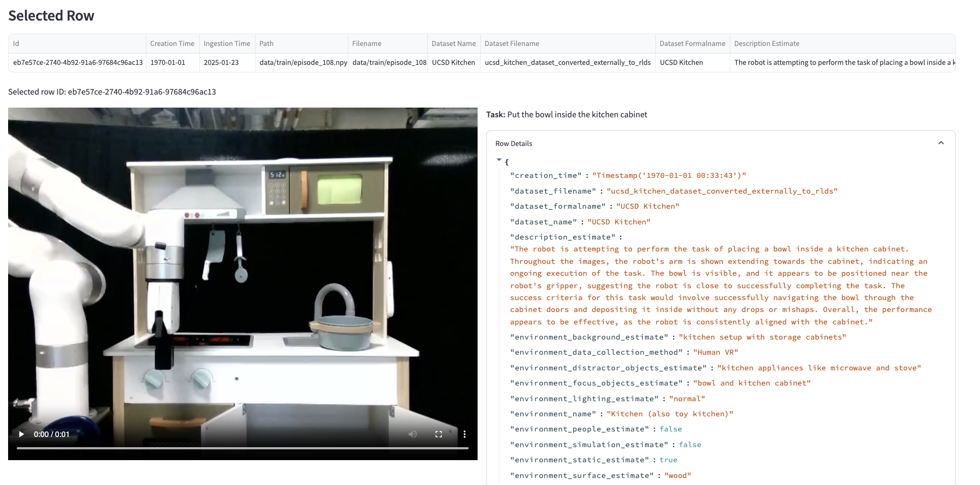Select the 1970-01-01 creation time cell
980x485 pixels.
click(172, 63)
